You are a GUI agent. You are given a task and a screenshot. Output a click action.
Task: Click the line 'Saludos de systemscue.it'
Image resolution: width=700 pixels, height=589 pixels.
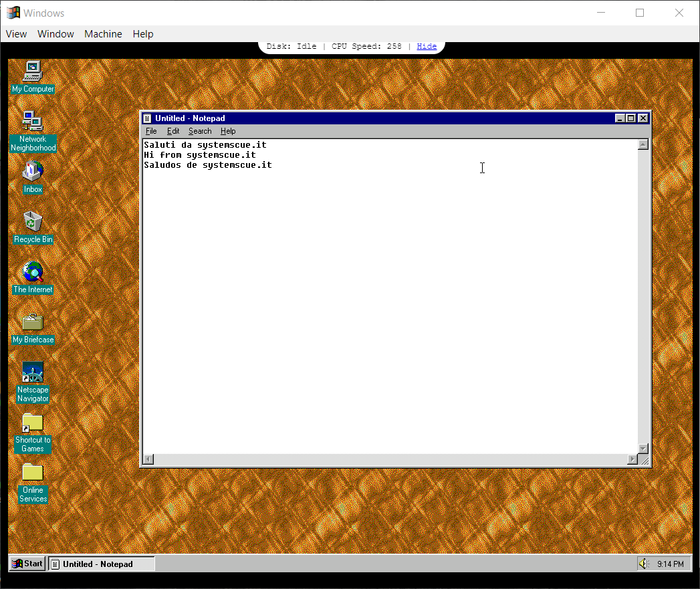(x=207, y=164)
